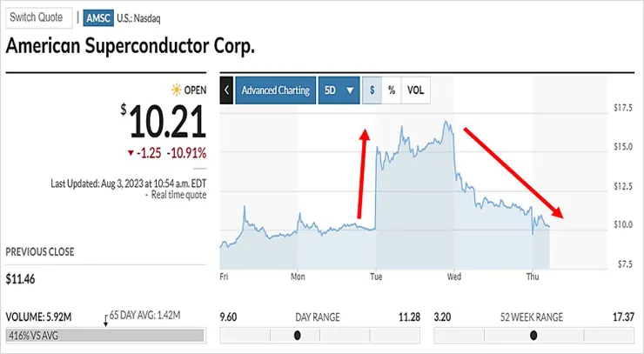Viewport: 644px width, 354px height.
Task: Toggle the VOL volume display
Action: pyautogui.click(x=416, y=90)
